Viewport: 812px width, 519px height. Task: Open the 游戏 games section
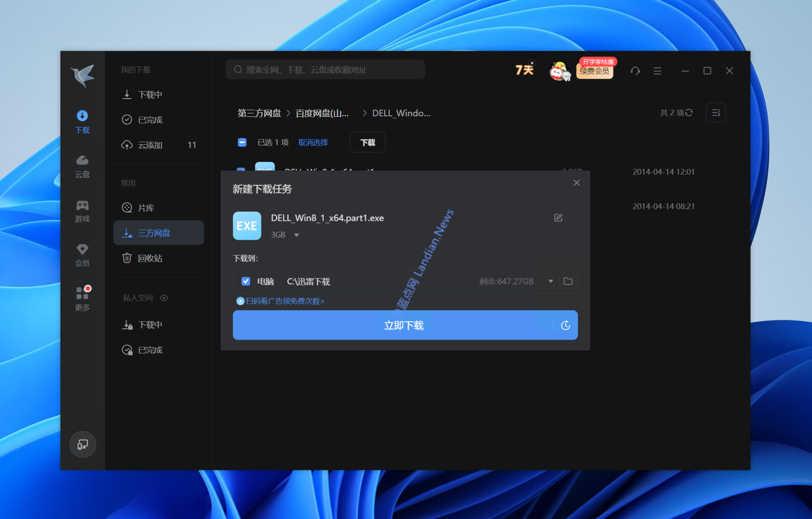click(82, 211)
